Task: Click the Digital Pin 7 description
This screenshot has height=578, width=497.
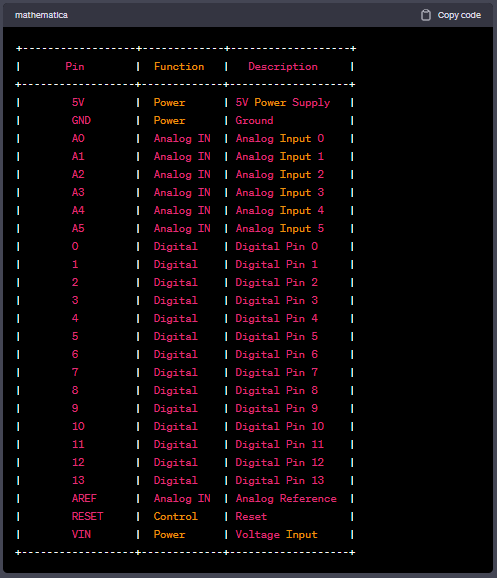Action: [x=277, y=372]
